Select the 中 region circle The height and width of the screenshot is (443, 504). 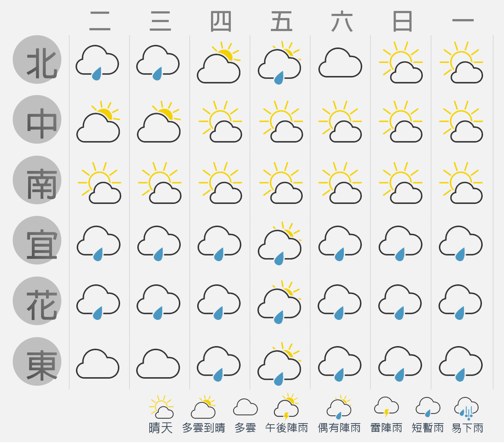(37, 119)
